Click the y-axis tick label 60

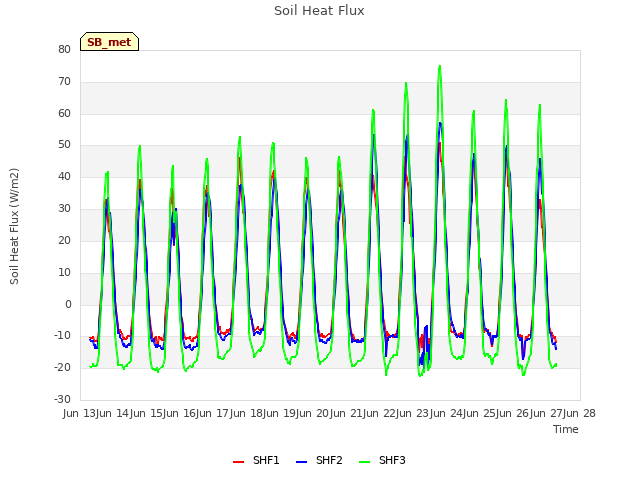point(64,113)
